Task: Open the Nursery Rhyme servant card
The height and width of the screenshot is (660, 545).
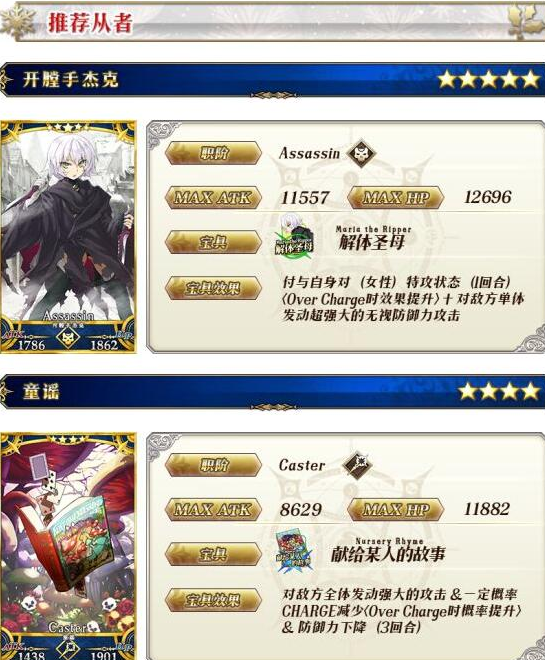Action: point(68,546)
